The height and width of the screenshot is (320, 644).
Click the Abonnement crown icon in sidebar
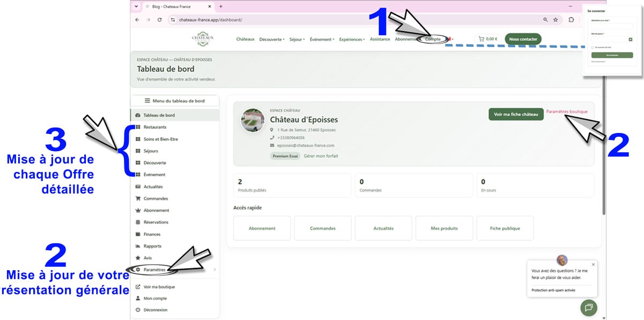tap(138, 210)
